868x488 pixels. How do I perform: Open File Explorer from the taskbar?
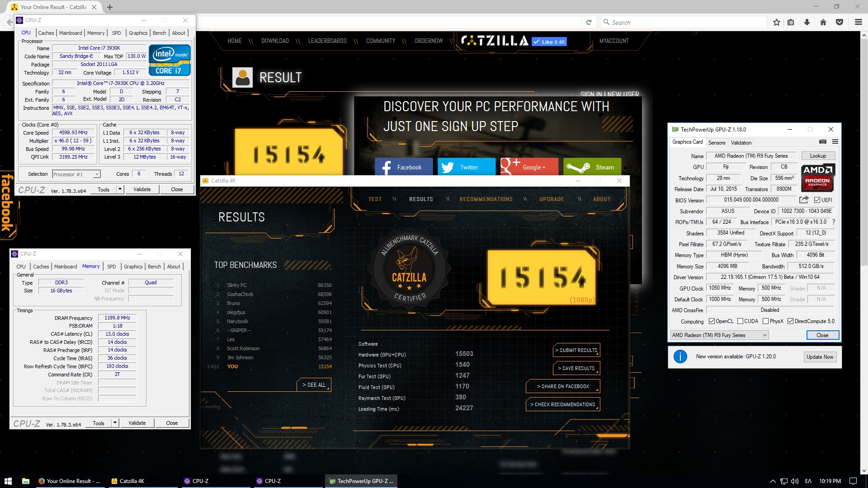coord(26,481)
